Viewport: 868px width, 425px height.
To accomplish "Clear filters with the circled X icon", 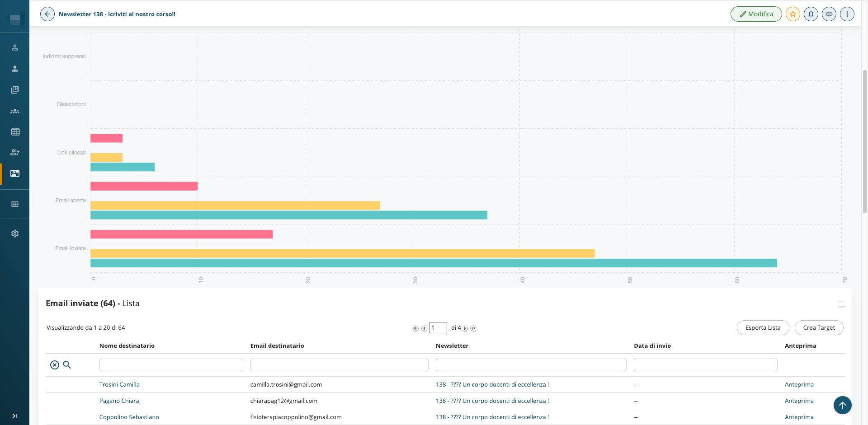I will click(55, 365).
